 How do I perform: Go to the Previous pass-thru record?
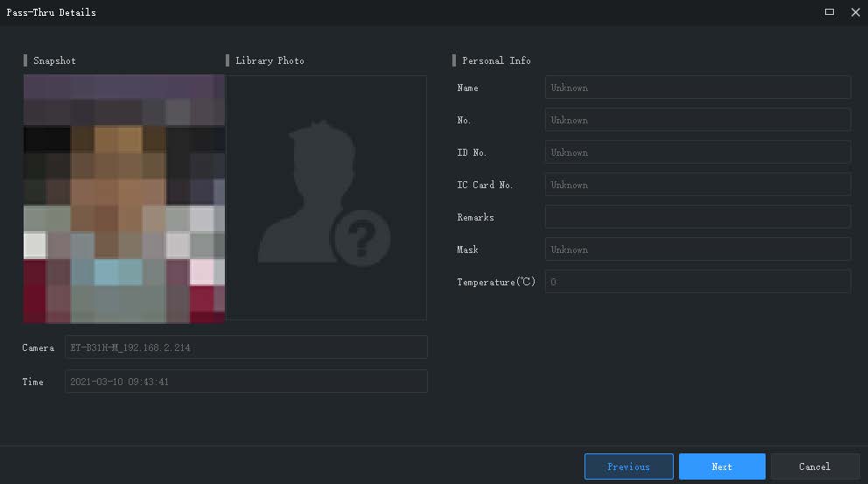point(629,466)
